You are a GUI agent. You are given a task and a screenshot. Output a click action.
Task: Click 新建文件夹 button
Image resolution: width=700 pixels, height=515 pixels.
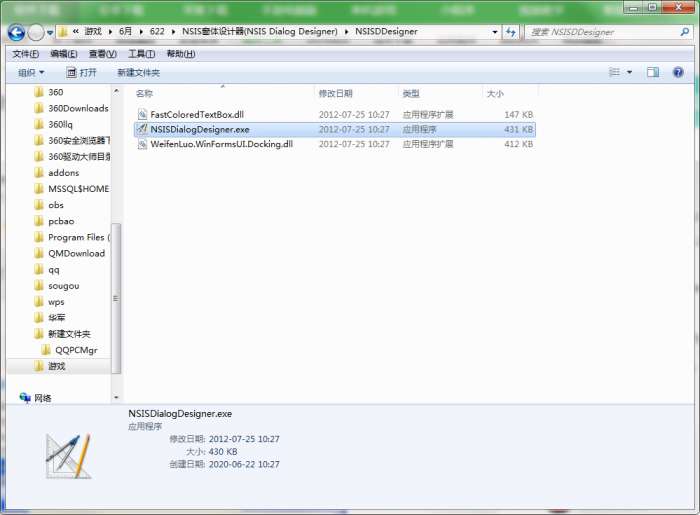[x=138, y=72]
